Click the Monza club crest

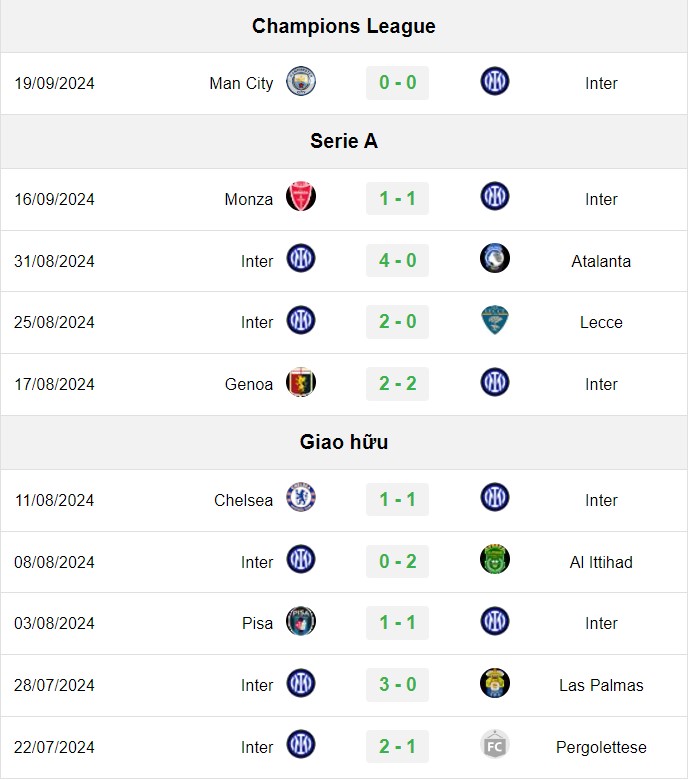point(301,196)
